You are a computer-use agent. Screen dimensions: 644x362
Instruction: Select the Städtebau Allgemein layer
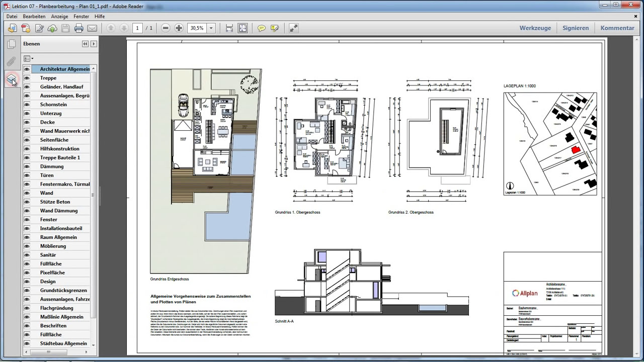pos(63,343)
